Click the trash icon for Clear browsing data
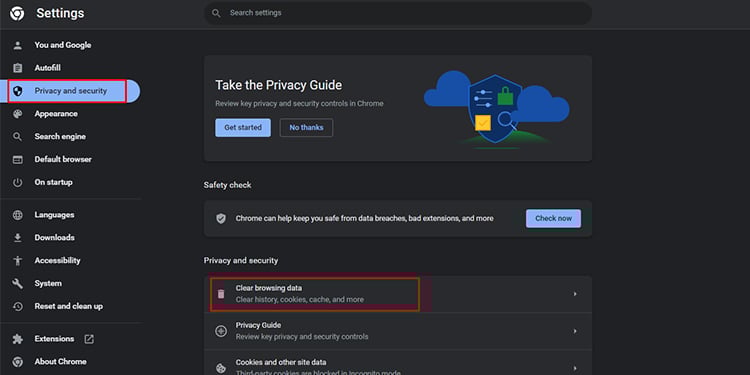This screenshot has width=750, height=375. [221, 294]
